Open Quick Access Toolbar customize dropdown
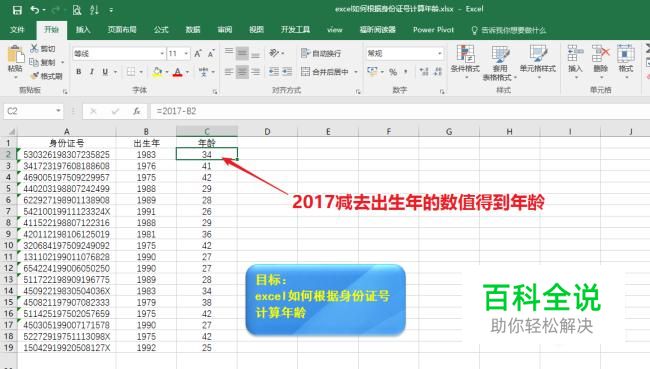The image size is (650, 369). (x=111, y=10)
